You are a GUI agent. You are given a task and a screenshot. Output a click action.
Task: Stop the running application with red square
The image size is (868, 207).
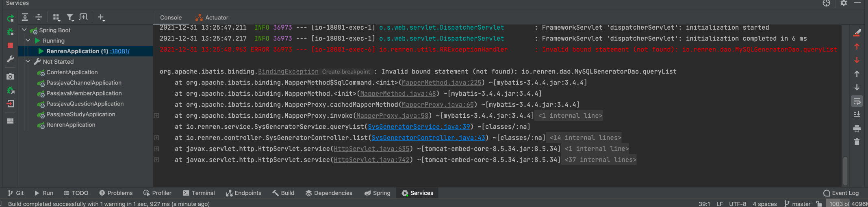point(11,45)
